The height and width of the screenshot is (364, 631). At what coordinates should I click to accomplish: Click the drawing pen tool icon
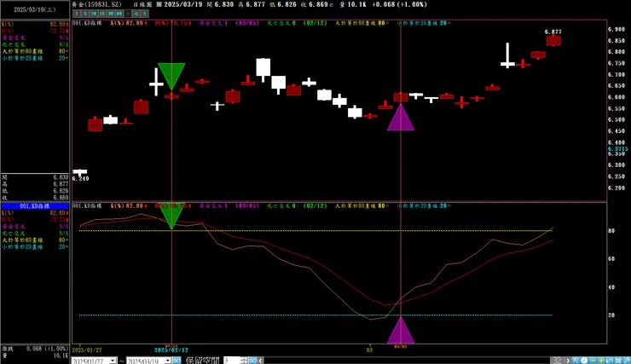pyautogui.click(x=626, y=361)
